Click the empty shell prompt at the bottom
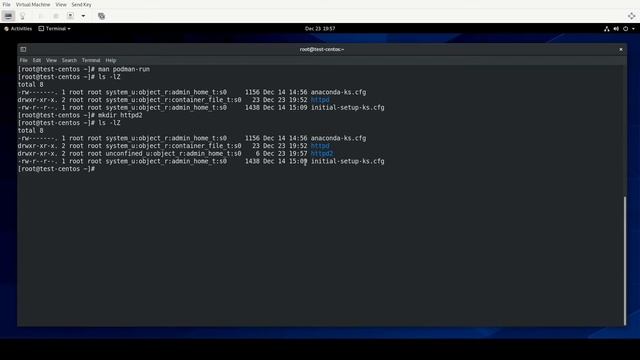The height and width of the screenshot is (360, 640). (x=56, y=169)
